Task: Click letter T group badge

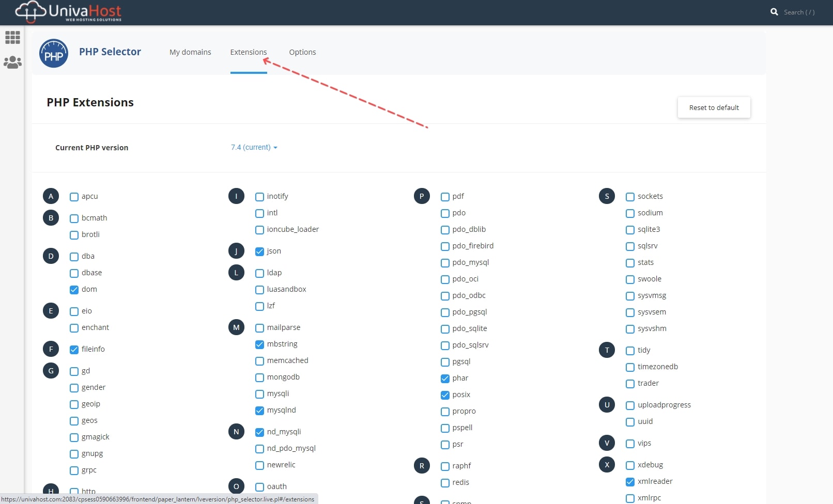Action: pos(607,350)
